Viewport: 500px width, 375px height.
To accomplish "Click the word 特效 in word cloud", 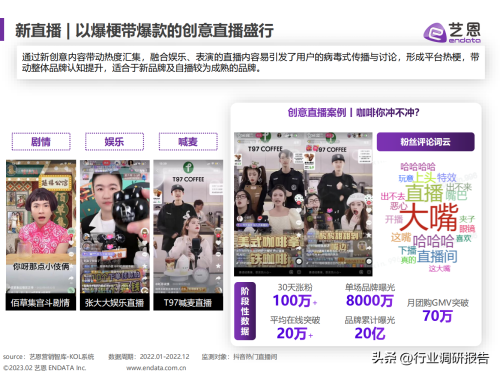I will (446, 177).
